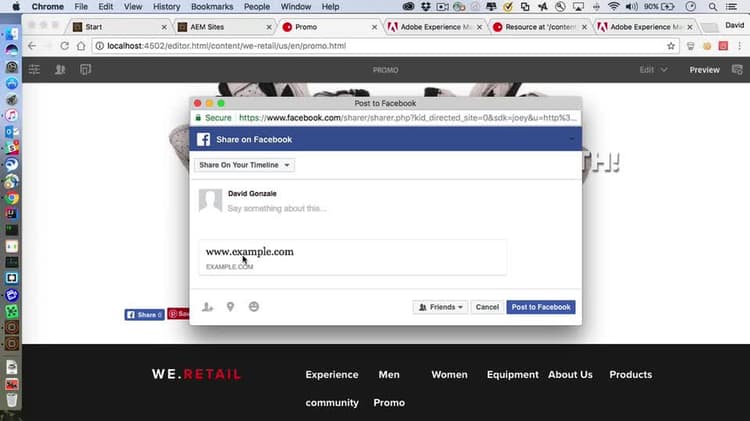Select the feeling/activity smiley icon
750x421 pixels.
254,307
